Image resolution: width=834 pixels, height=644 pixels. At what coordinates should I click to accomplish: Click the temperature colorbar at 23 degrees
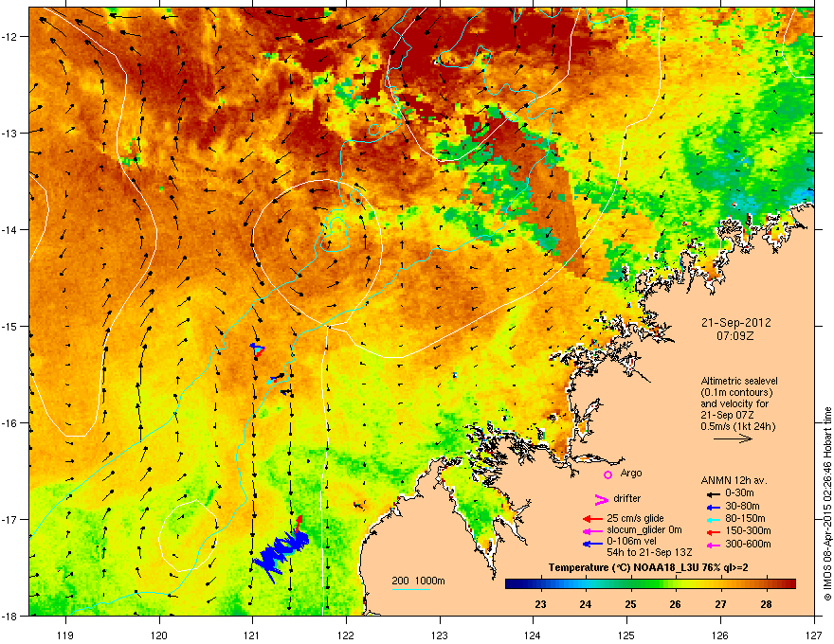(540, 584)
